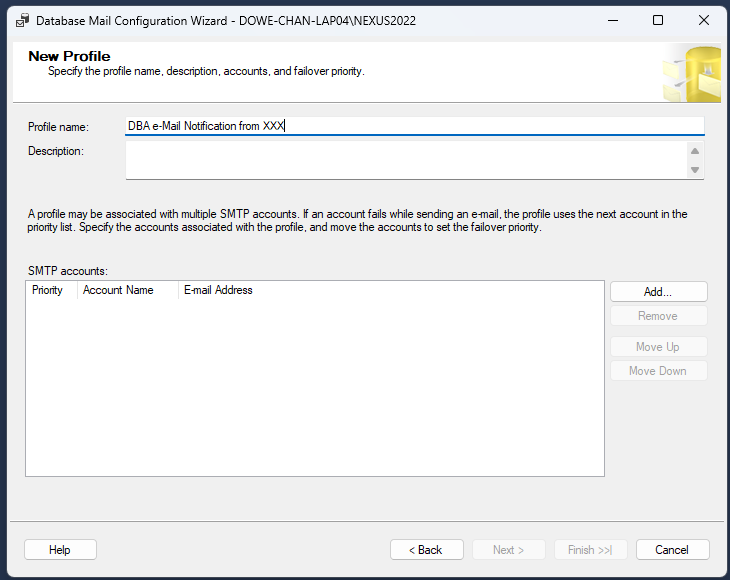Sort by the Priority column header

click(50, 291)
